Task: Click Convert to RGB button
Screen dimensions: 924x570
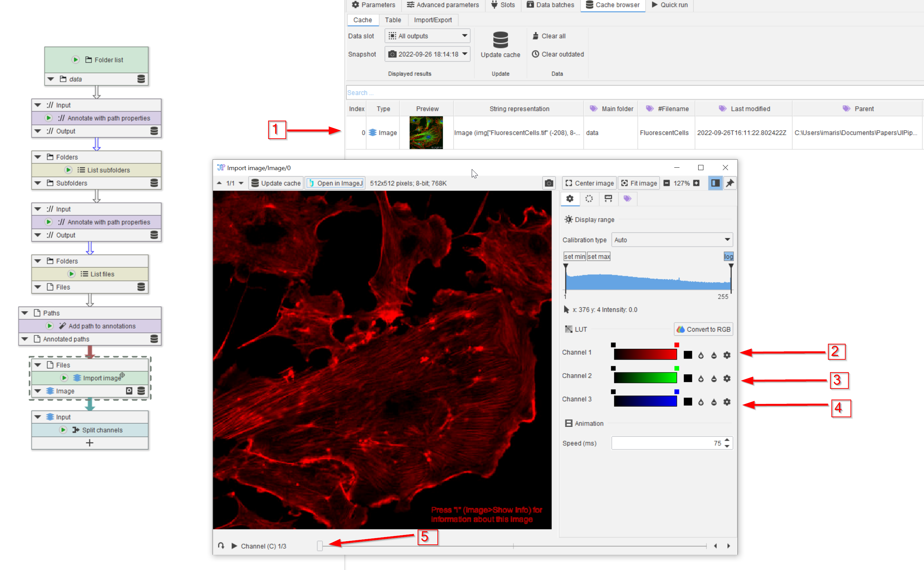Action: [704, 329]
